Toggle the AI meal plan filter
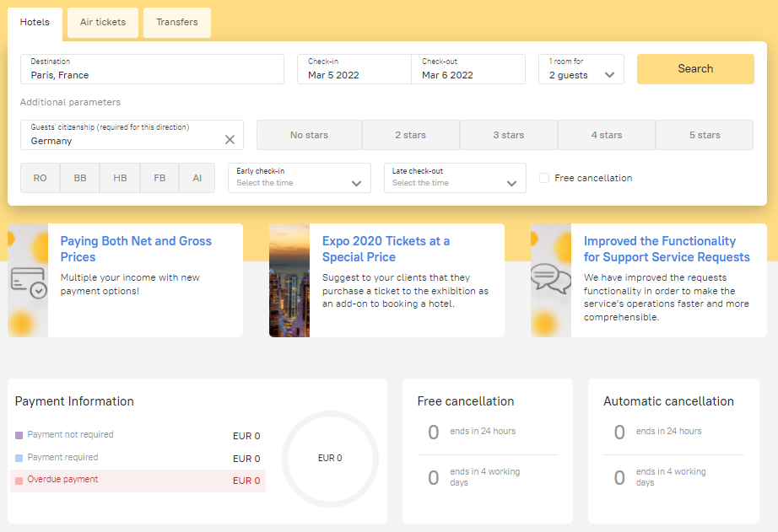778x532 pixels. click(x=197, y=178)
